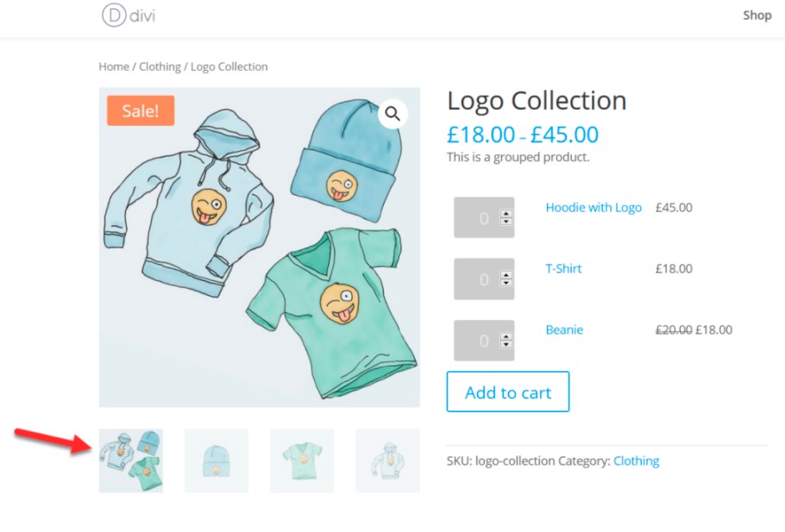Open the Shop menu item
The image size is (785, 532).
point(757,16)
